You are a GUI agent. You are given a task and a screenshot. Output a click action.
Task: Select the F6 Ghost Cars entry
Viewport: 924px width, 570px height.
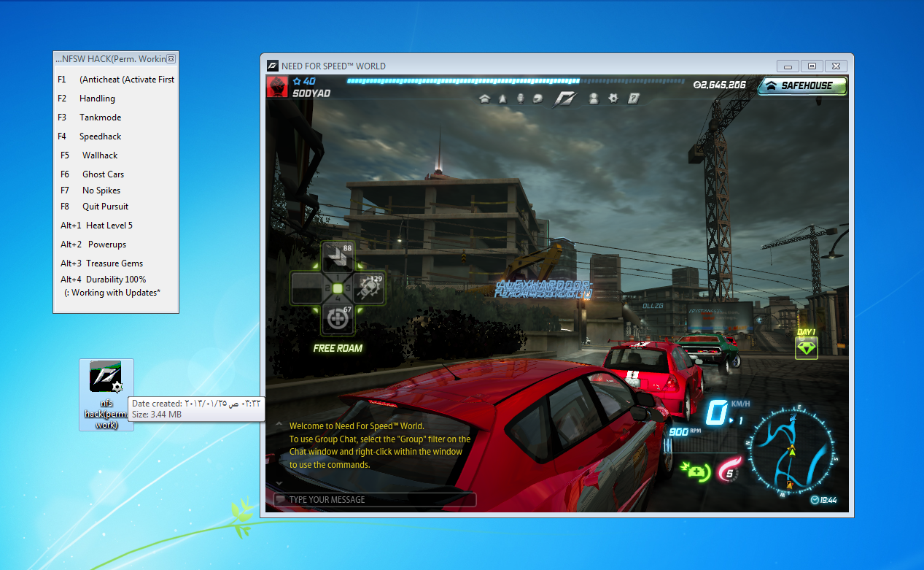(x=93, y=174)
